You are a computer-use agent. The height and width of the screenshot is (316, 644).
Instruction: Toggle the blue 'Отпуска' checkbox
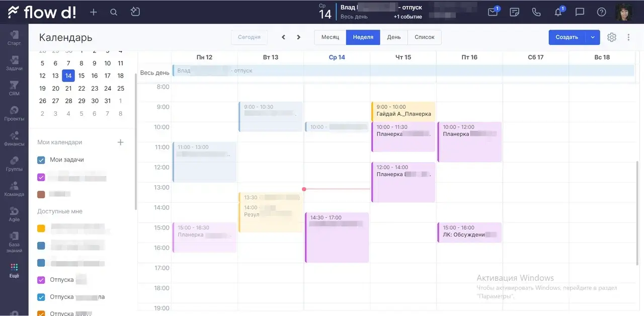click(41, 297)
